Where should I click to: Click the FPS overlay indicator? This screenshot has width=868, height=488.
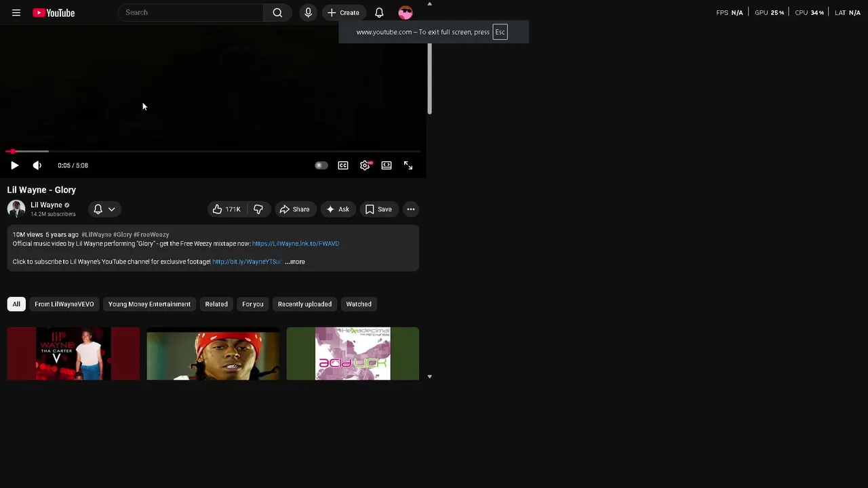(730, 13)
